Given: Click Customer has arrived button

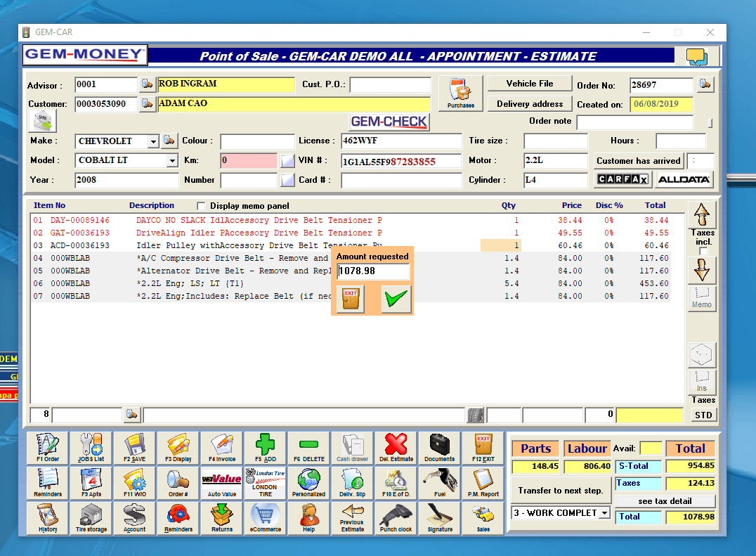Looking at the screenshot, I should coord(639,160).
